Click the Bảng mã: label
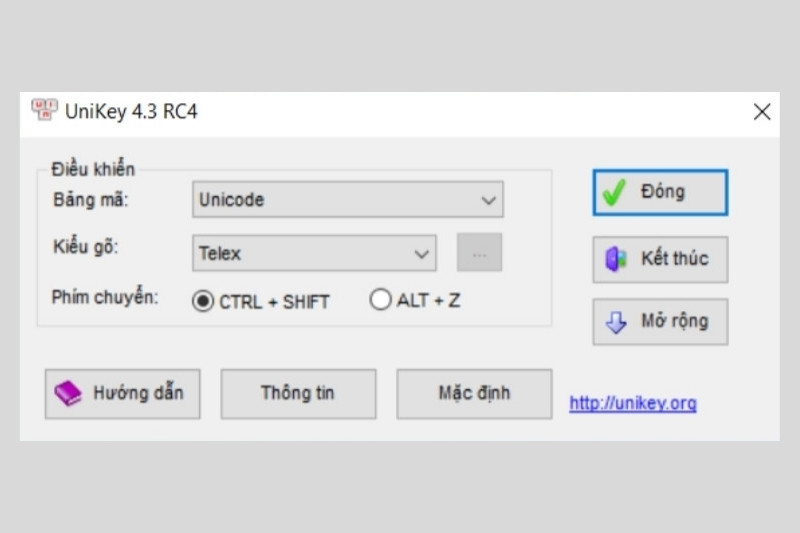Viewport: 800px width, 533px height. (90, 199)
